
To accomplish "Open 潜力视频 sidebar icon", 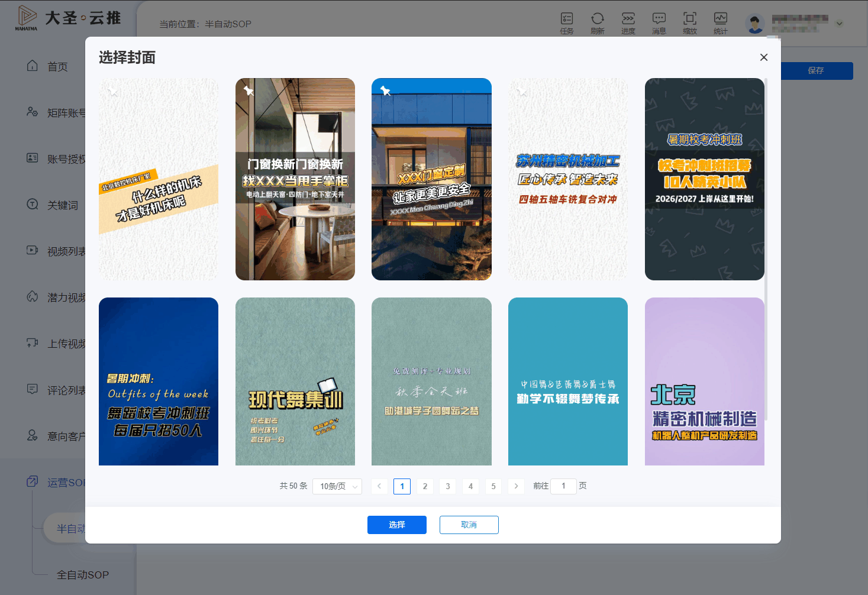I will pyautogui.click(x=33, y=296).
